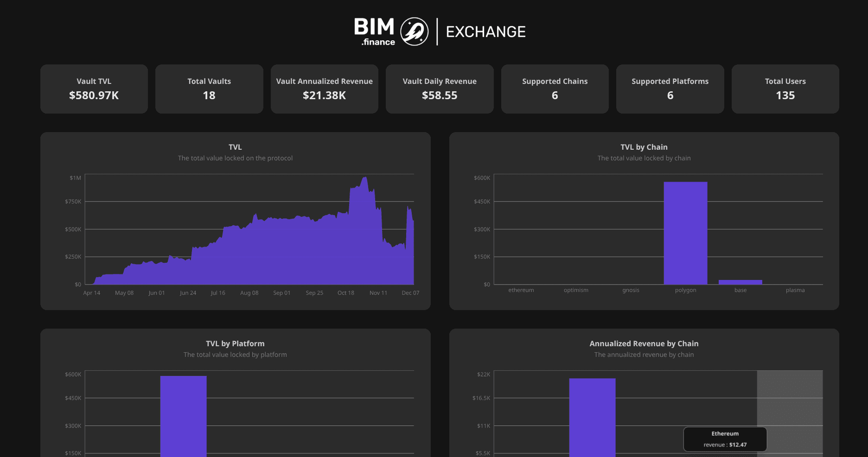Select the Vault TVL stat card
This screenshot has height=457, width=868.
click(x=94, y=89)
